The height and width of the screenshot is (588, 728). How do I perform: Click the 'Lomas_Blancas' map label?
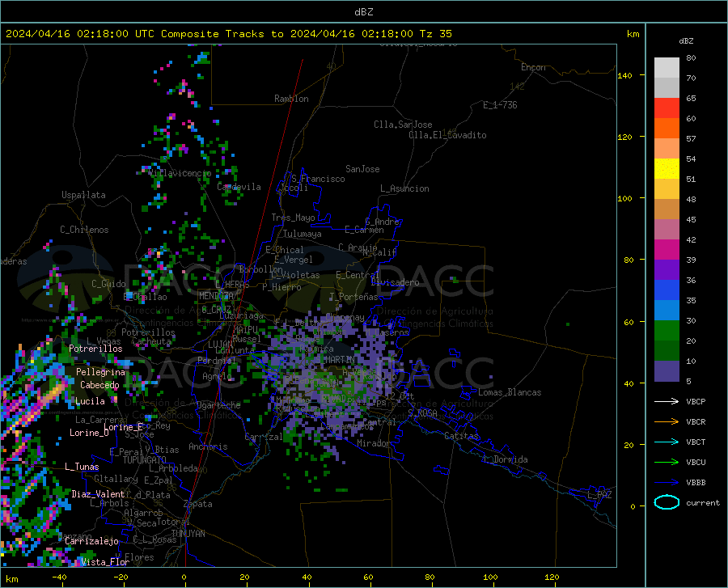[510, 392]
